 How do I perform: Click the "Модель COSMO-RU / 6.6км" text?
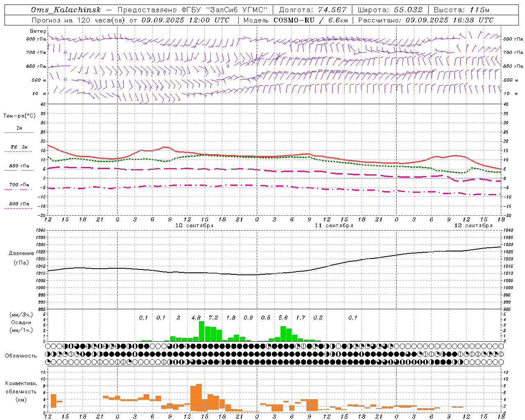296,20
